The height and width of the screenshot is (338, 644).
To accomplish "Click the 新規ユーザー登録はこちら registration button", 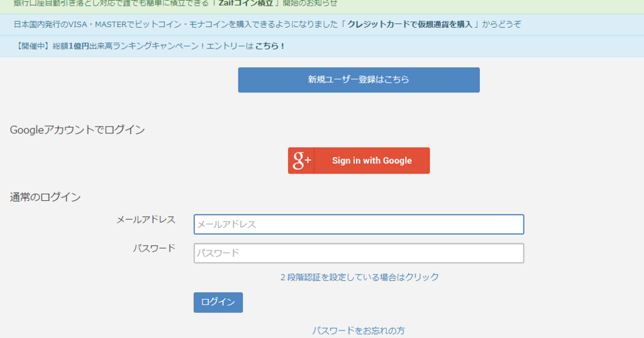I will [x=358, y=80].
